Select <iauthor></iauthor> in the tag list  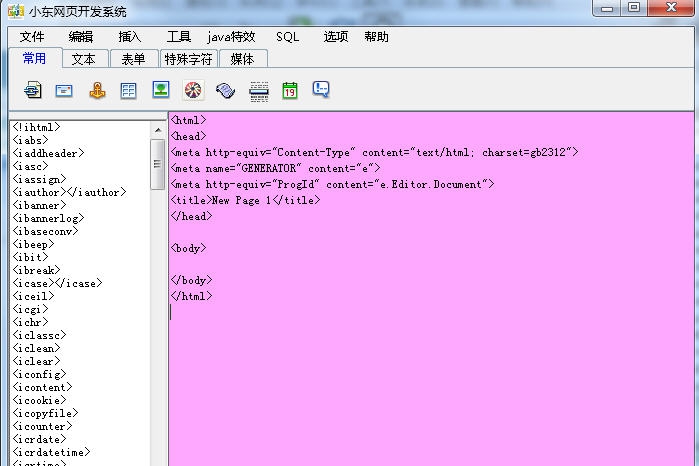point(70,192)
